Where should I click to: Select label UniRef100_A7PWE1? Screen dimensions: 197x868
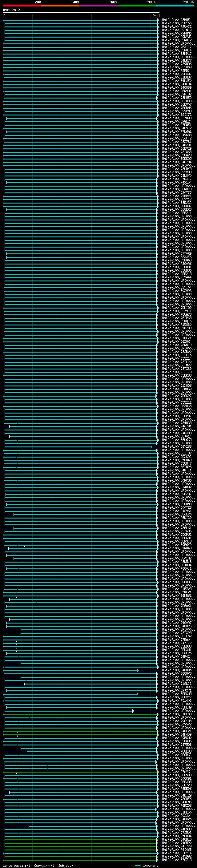coord(176,125)
